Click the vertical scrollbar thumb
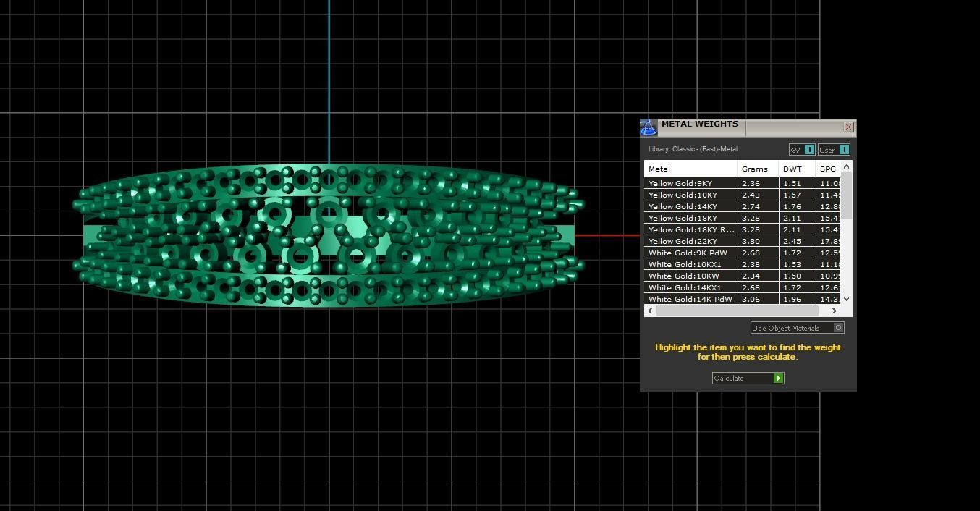The height and width of the screenshot is (511, 980). 847,196
